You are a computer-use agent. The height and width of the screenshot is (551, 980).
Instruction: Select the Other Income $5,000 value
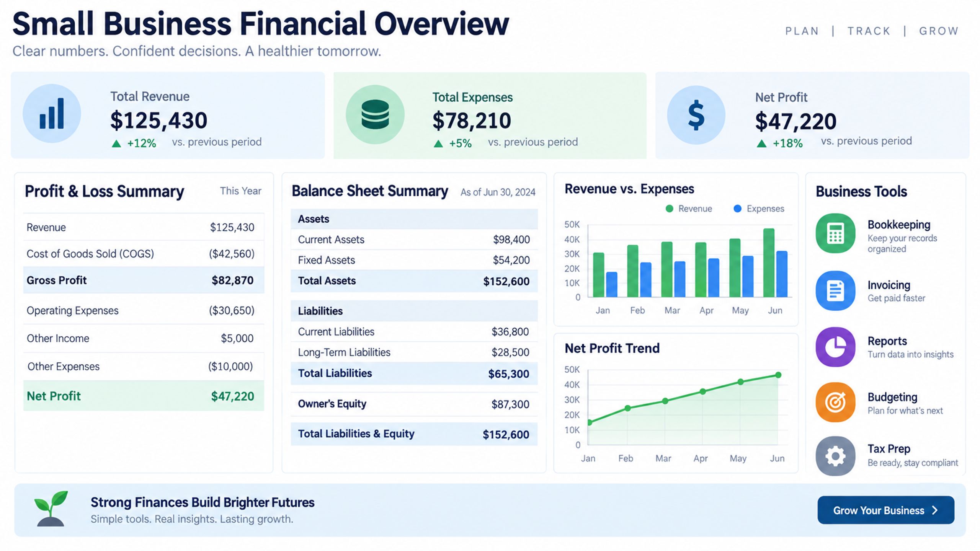click(237, 338)
